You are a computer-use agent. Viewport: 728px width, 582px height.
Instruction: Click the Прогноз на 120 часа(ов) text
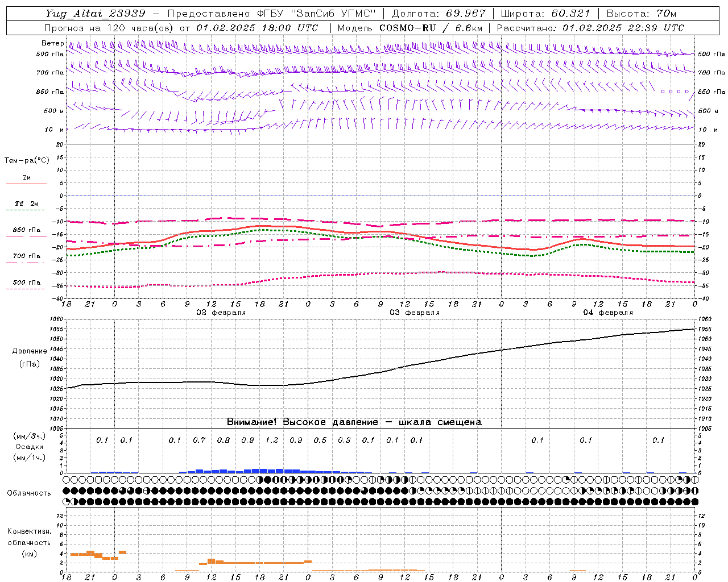(110, 28)
